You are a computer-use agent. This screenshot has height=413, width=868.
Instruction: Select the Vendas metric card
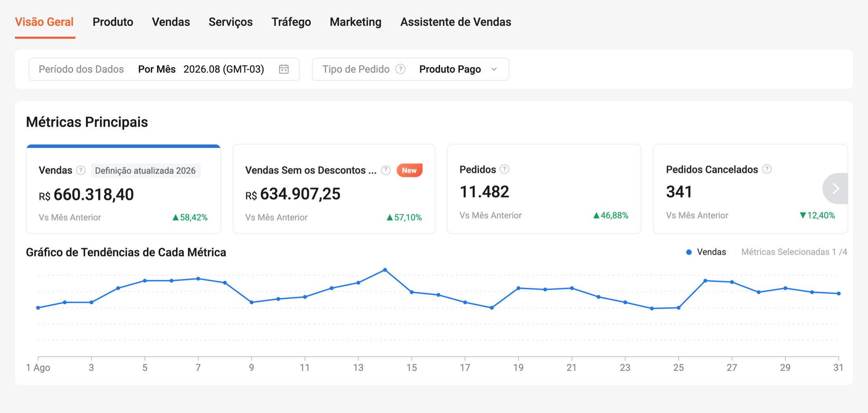click(123, 189)
